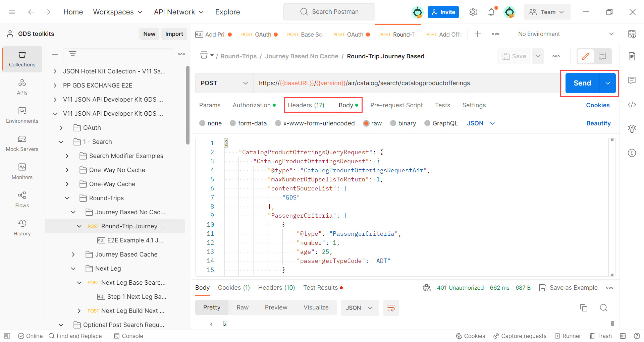Open the settings gear icon
The height and width of the screenshot is (342, 644).
473,12
